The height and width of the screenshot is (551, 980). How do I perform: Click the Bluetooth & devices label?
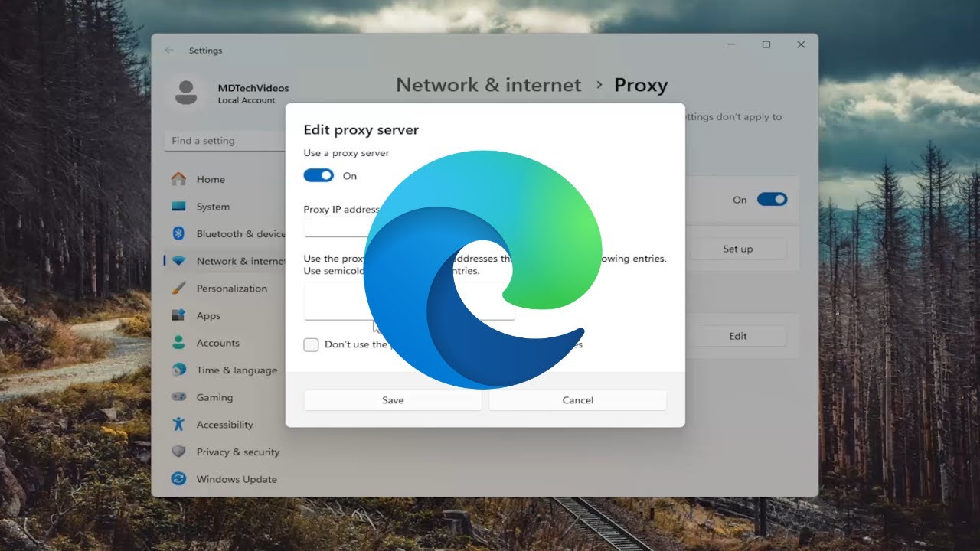tap(240, 233)
